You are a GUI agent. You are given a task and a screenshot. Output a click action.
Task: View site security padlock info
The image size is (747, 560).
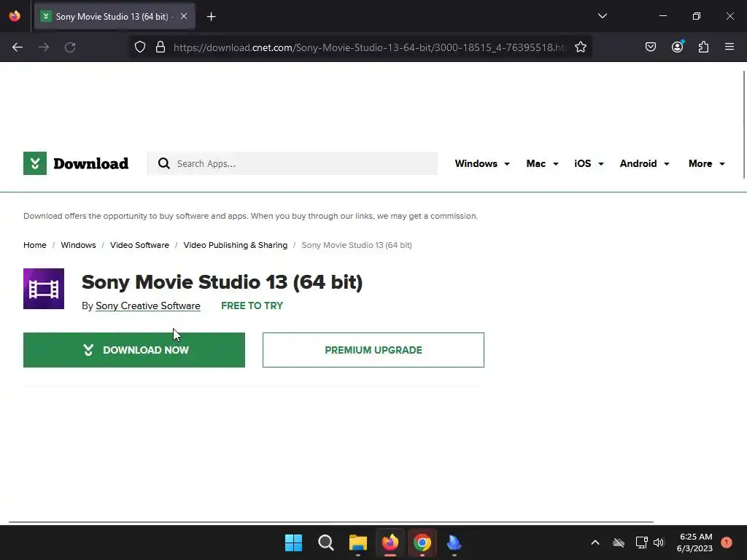[160, 47]
